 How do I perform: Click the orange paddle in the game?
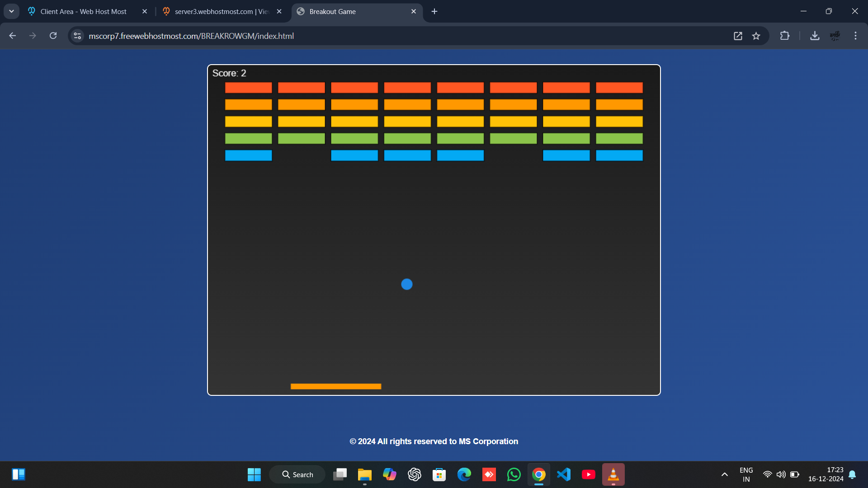click(336, 386)
